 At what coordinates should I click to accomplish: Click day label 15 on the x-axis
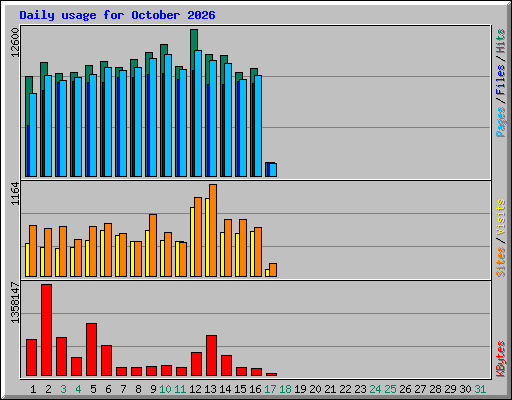tap(240, 389)
